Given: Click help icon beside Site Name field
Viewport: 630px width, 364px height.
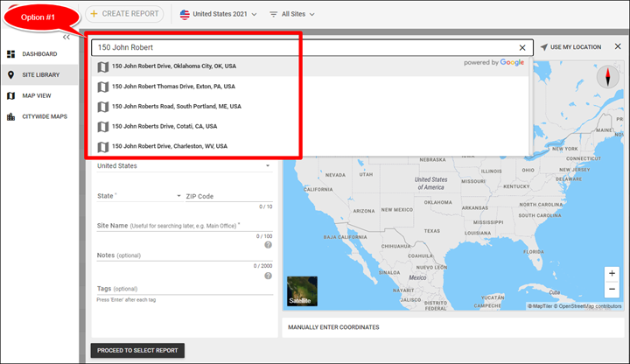Looking at the screenshot, I should coord(268,245).
